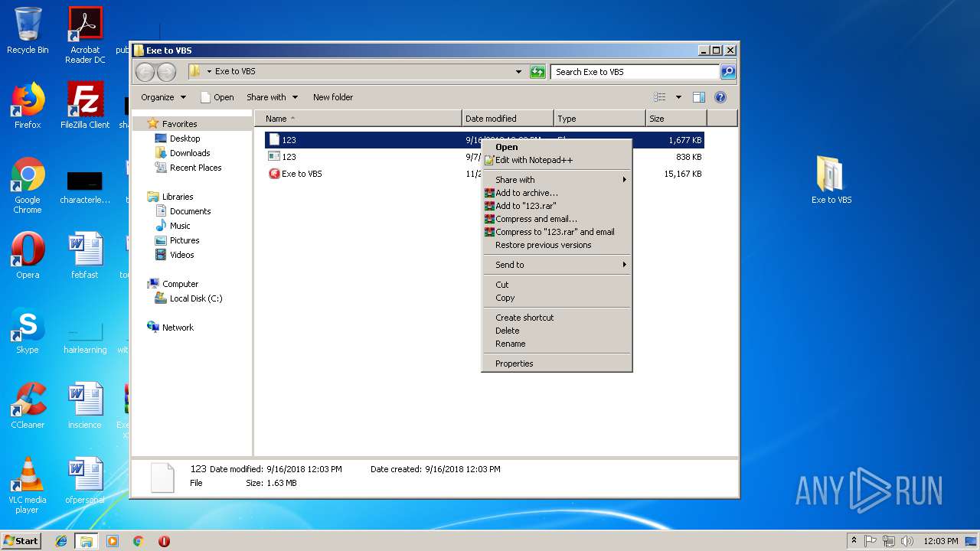
Task: Expand the address bar history dropdown
Action: [519, 72]
